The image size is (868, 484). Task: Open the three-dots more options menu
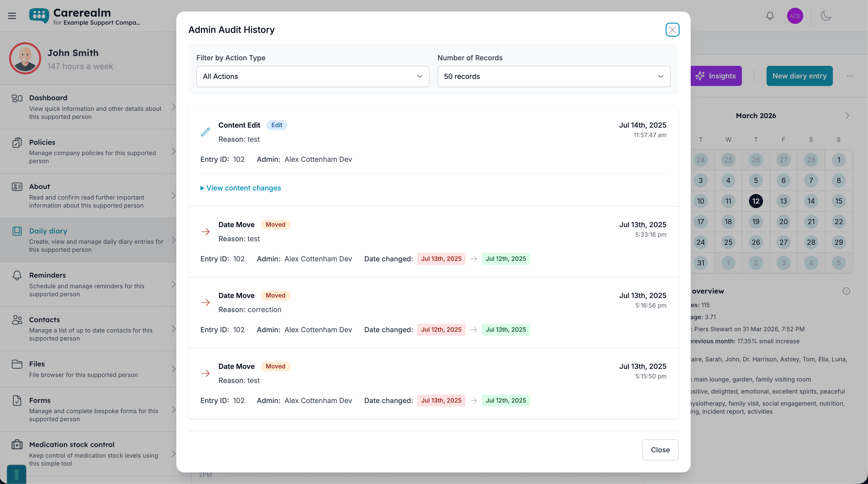click(x=850, y=76)
